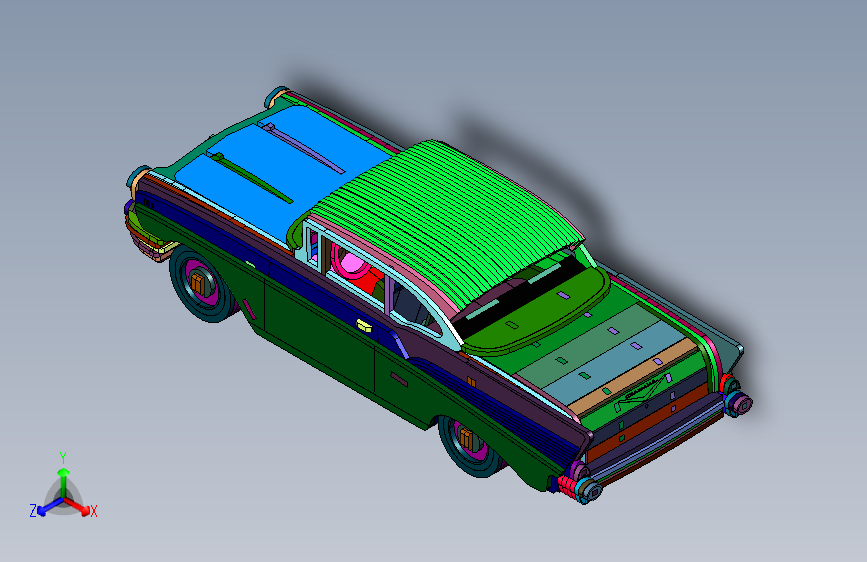Select the tan stripe on the trunk lid

(x=634, y=377)
